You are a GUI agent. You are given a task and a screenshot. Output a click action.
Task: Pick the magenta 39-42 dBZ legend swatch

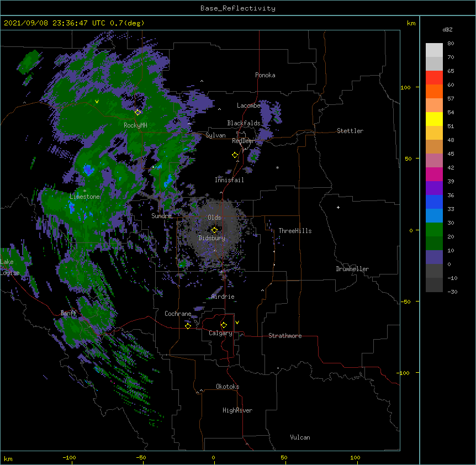(x=434, y=174)
